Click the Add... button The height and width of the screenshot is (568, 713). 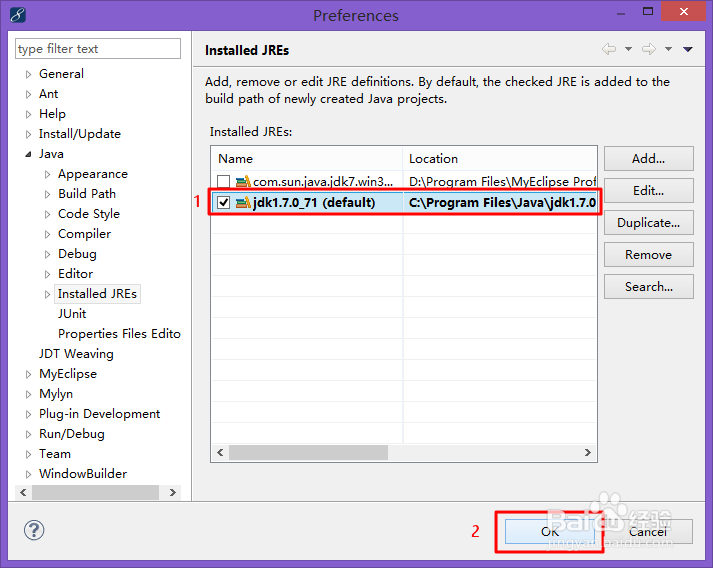click(648, 159)
